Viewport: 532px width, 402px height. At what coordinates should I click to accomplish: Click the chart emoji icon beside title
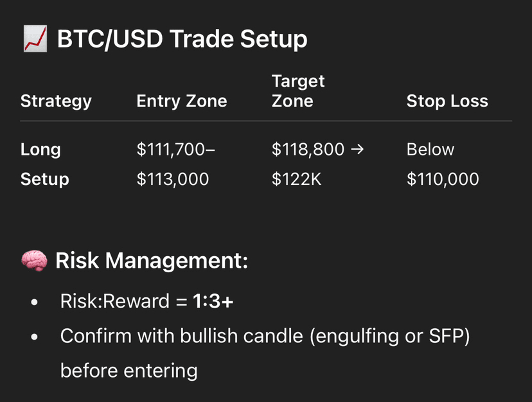[35, 39]
